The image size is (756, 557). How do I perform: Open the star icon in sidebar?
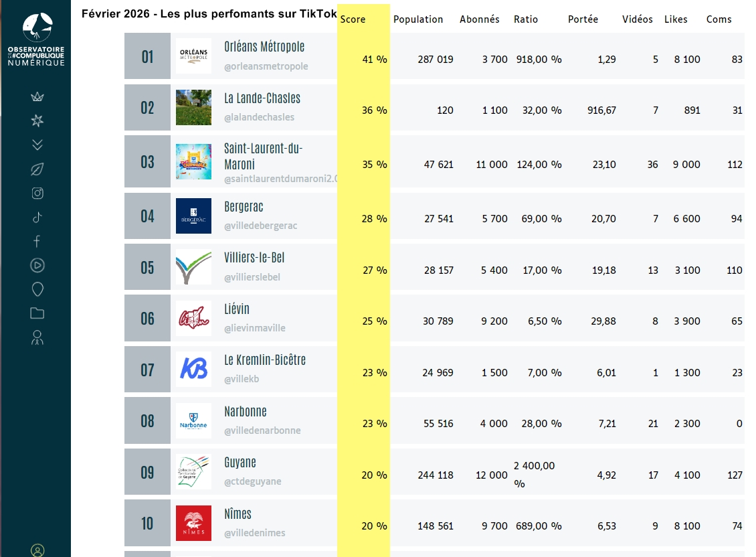pos(37,121)
